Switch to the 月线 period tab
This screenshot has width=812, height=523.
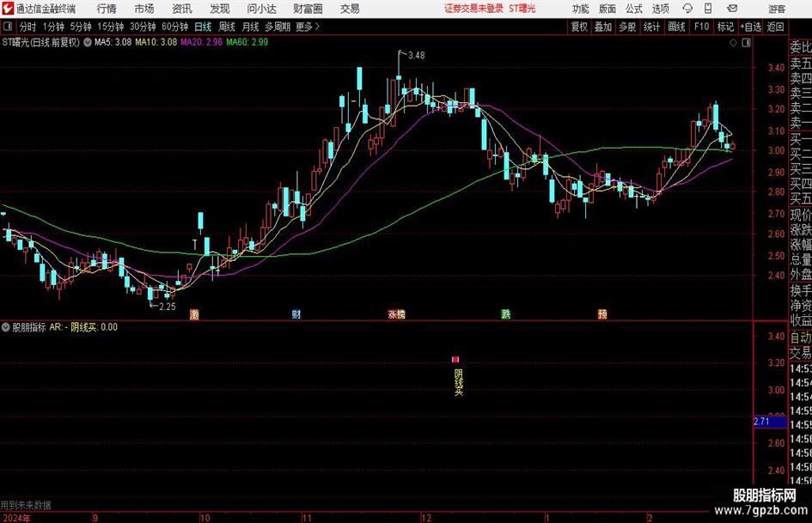(x=251, y=27)
